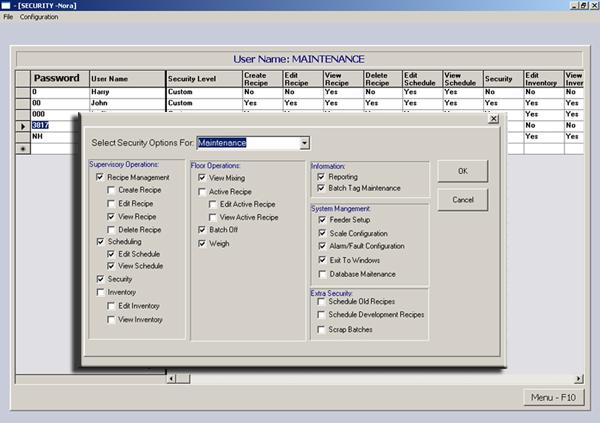Click the horizontal scrollbar thumb

click(x=183, y=379)
